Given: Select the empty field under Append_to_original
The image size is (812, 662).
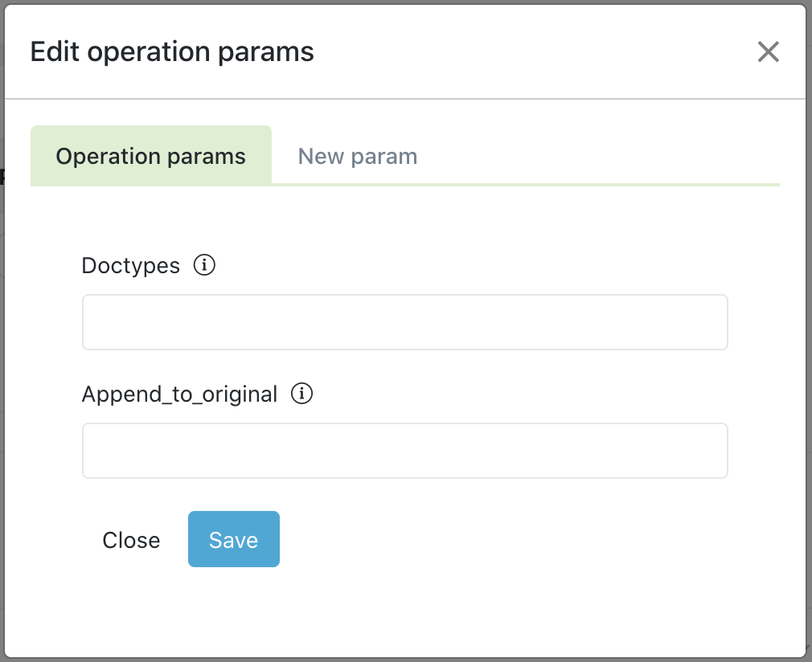Looking at the screenshot, I should [x=404, y=451].
